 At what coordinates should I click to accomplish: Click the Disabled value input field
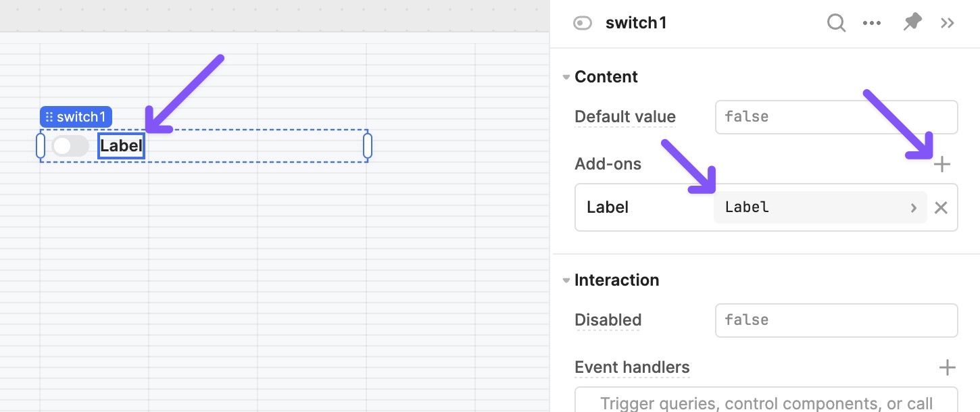coord(837,320)
